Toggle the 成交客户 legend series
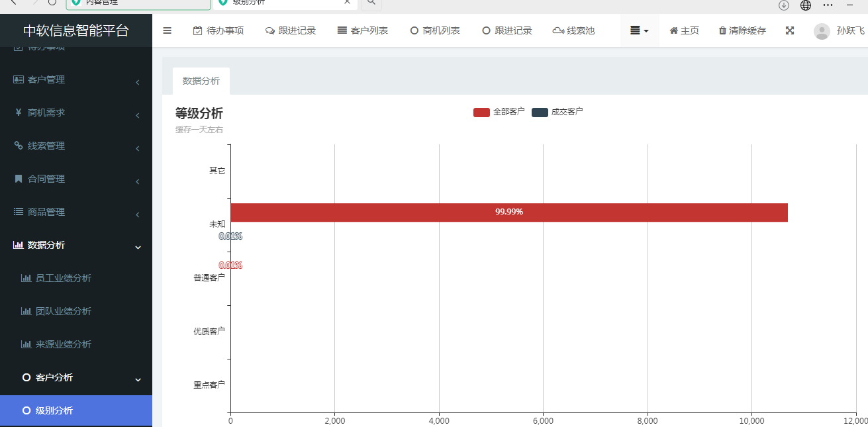868x427 pixels. point(557,112)
